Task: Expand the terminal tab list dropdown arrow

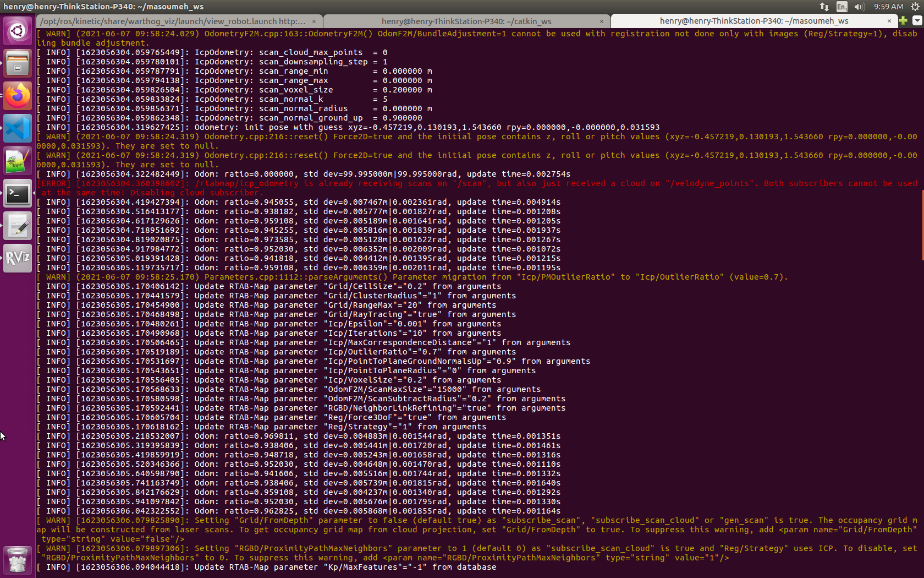Action: (x=917, y=21)
